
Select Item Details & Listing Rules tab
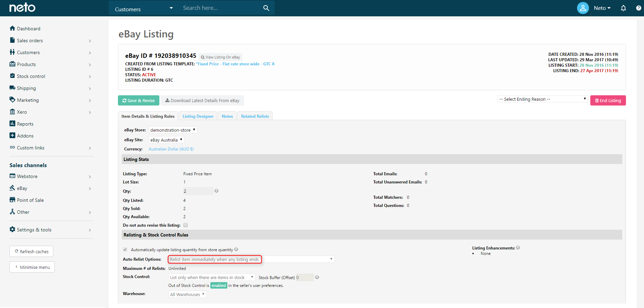tap(148, 116)
